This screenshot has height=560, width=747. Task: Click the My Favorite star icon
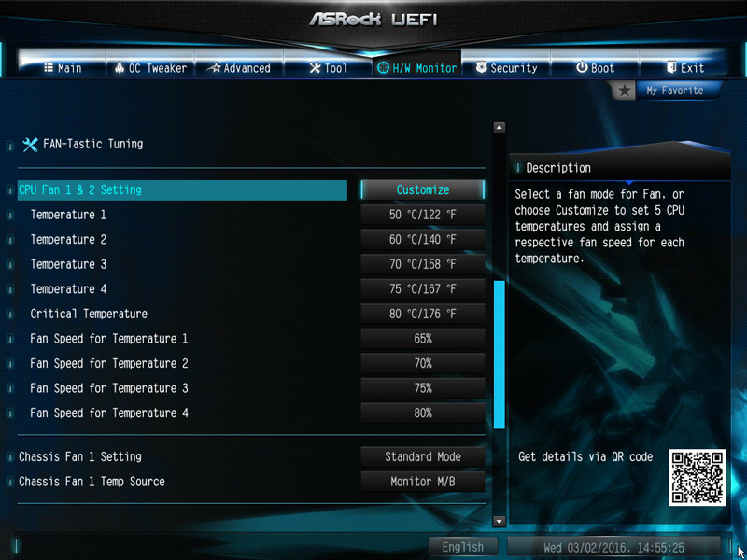click(x=625, y=91)
